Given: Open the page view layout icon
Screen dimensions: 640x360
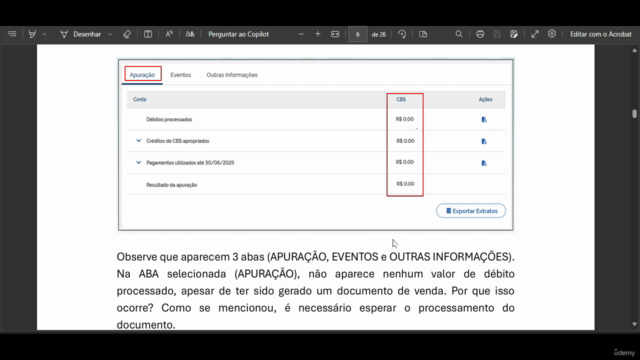Looking at the screenshot, I should coord(423,34).
